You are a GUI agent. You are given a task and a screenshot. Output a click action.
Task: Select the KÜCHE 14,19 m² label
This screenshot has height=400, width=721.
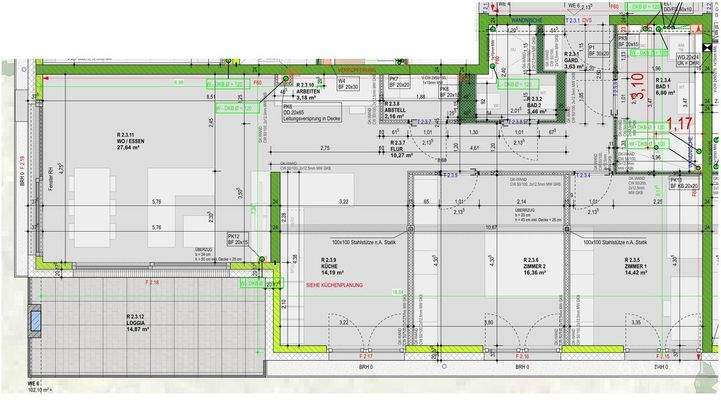click(x=330, y=267)
